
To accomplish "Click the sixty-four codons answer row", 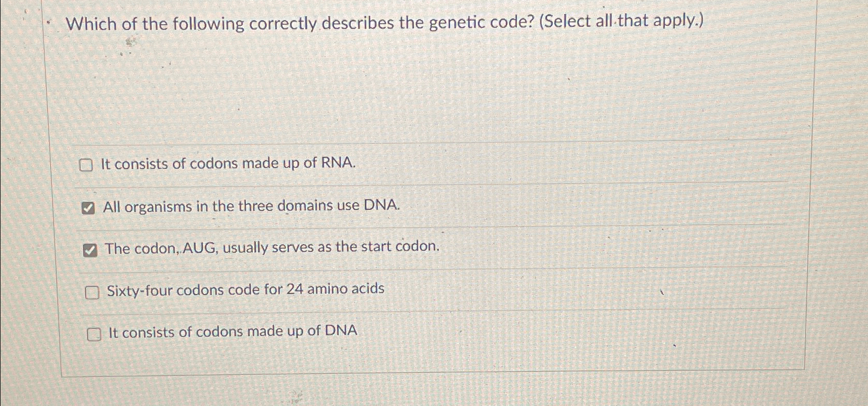I will (245, 290).
